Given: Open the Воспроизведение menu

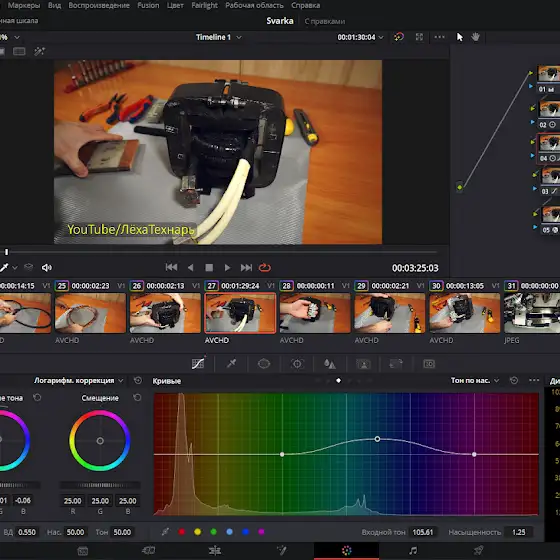Looking at the screenshot, I should click(x=99, y=5).
